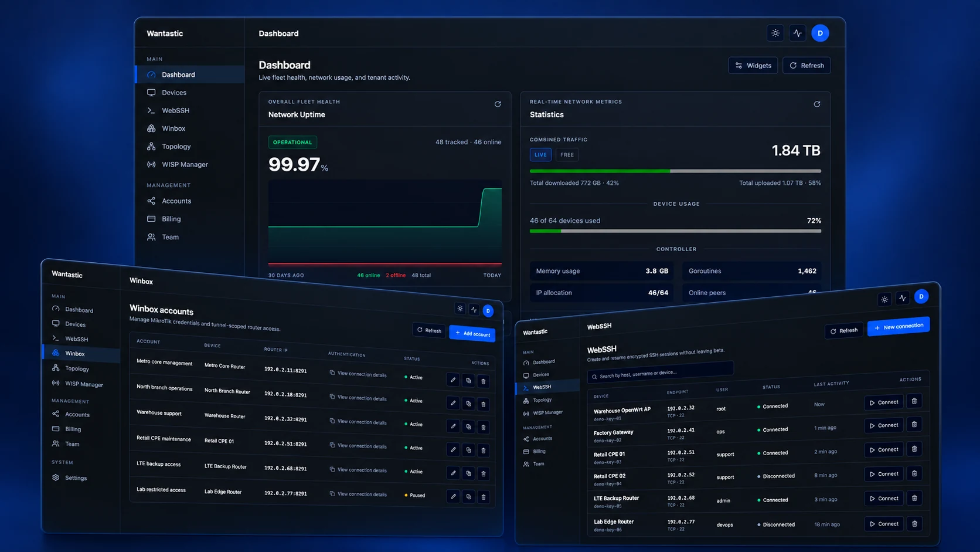
Task: Delete the Lab Edge Router SSH connection
Action: (x=914, y=523)
